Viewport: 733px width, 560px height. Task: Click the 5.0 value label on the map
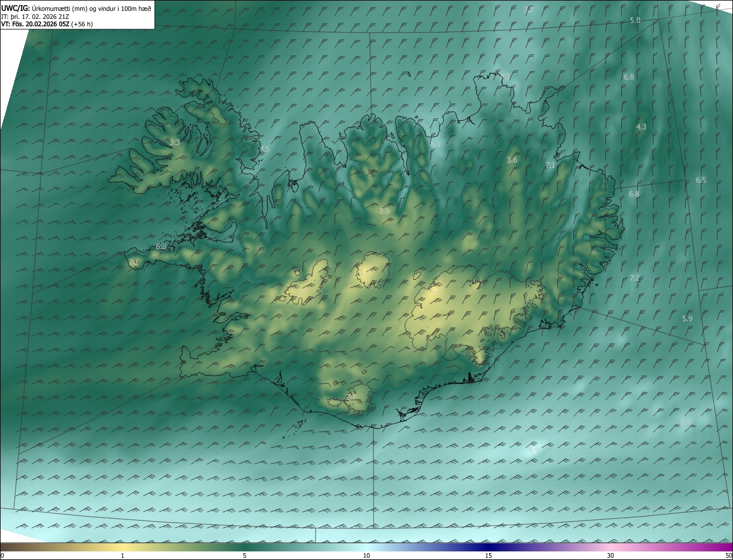635,20
